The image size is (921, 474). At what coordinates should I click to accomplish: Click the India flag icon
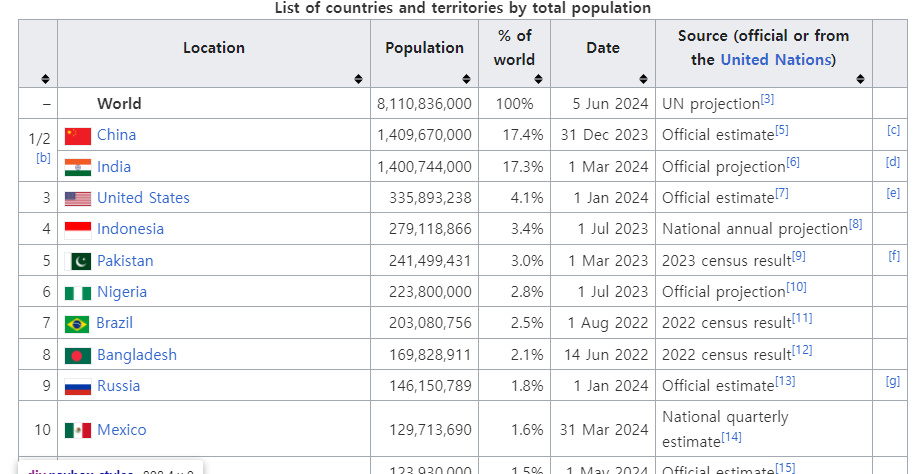pos(77,167)
